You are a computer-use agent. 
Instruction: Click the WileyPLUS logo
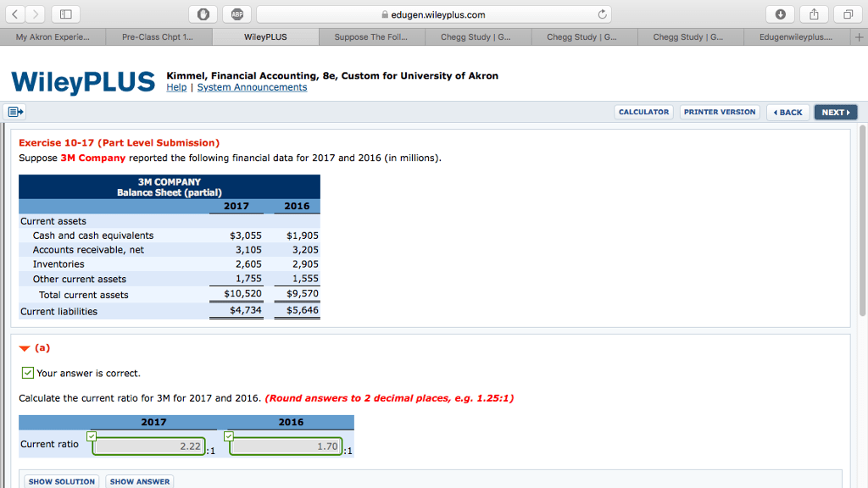(83, 82)
